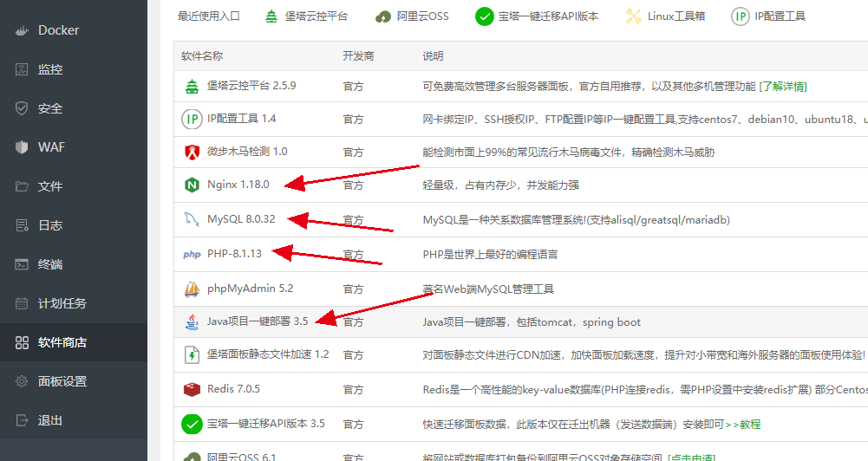Screen dimensions: 868x461
Task: Click 堡塔云控平台 2.5.9 row name
Action: pyautogui.click(x=251, y=86)
